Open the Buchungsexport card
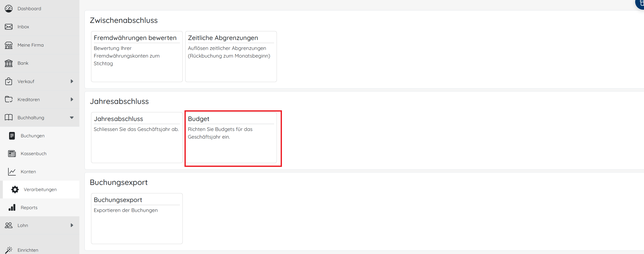Screen dimensions: 644x254 137,219
